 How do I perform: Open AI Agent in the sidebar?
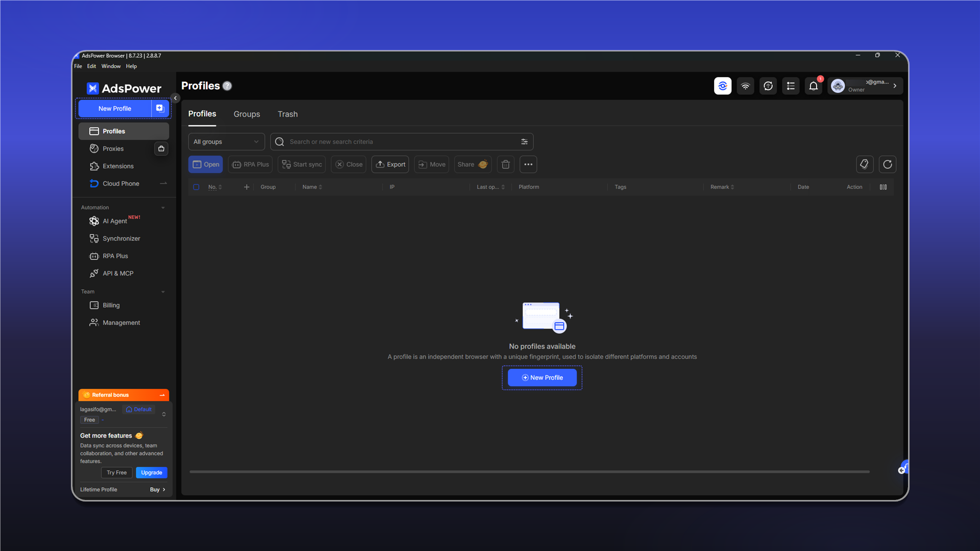click(124, 221)
